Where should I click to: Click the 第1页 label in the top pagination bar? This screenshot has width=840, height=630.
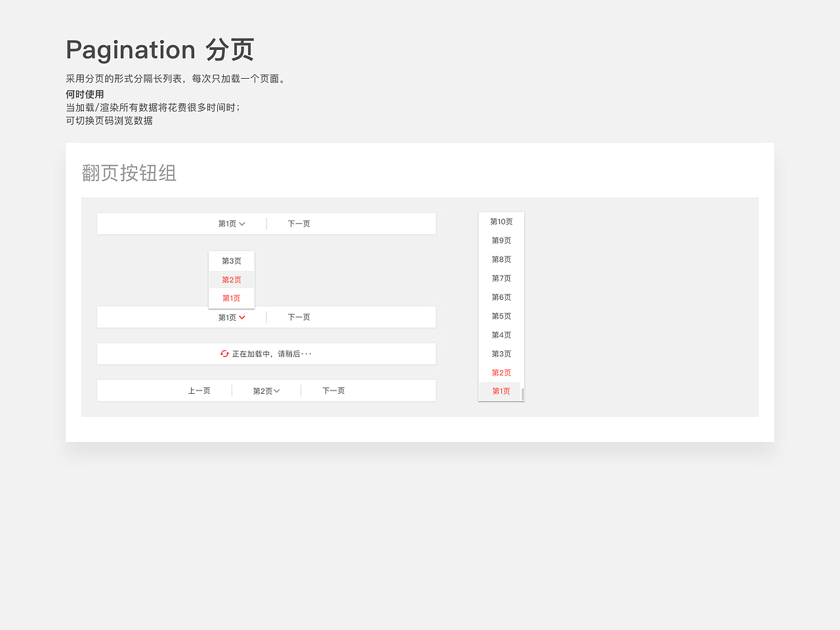coord(226,223)
